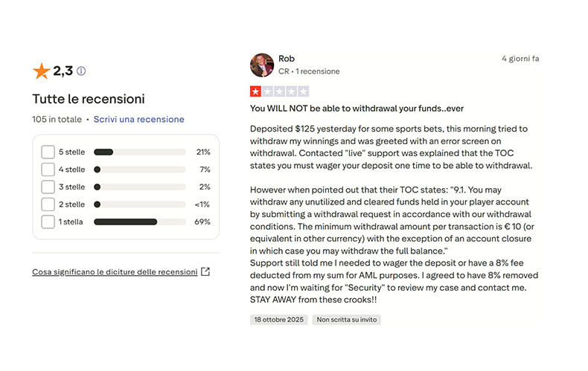Image resolution: width=588 pixels, height=371 pixels.
Task: Tick the 4 stelle checkbox
Action: [48, 170]
